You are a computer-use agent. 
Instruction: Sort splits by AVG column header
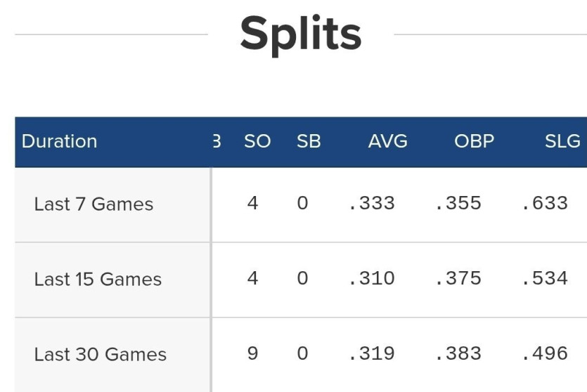point(387,141)
